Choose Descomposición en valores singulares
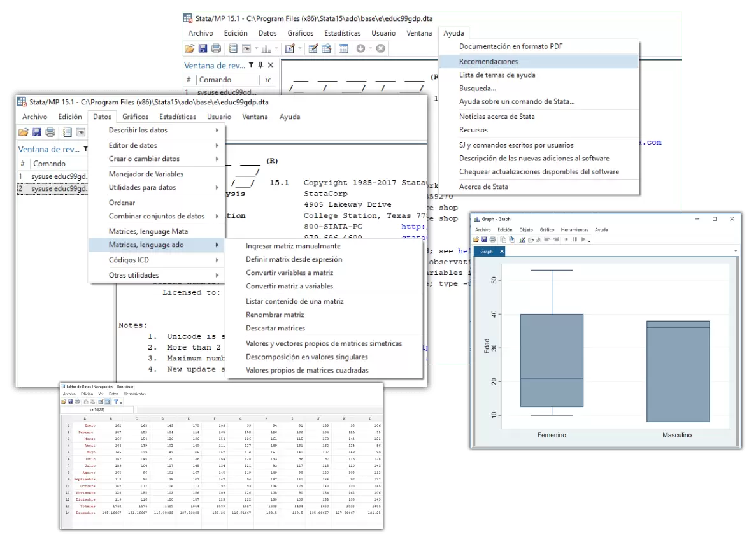 [324, 357]
